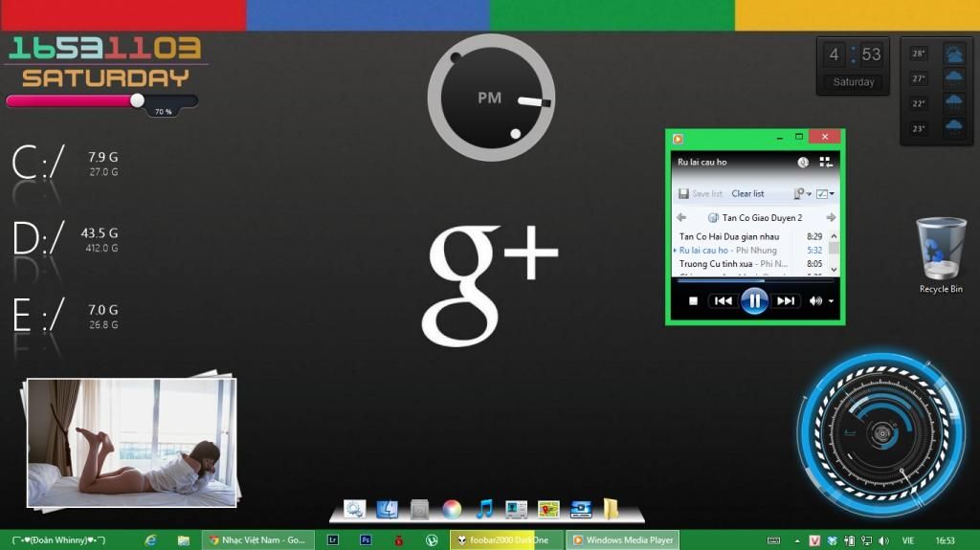Show hidden tray icons arrow
980x550 pixels.
click(x=797, y=540)
